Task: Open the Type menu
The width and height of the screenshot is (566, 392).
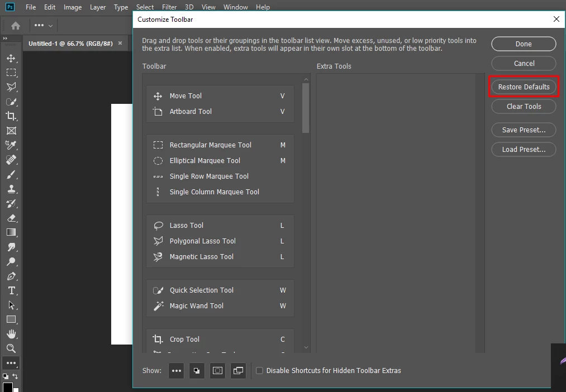Action: click(x=121, y=7)
